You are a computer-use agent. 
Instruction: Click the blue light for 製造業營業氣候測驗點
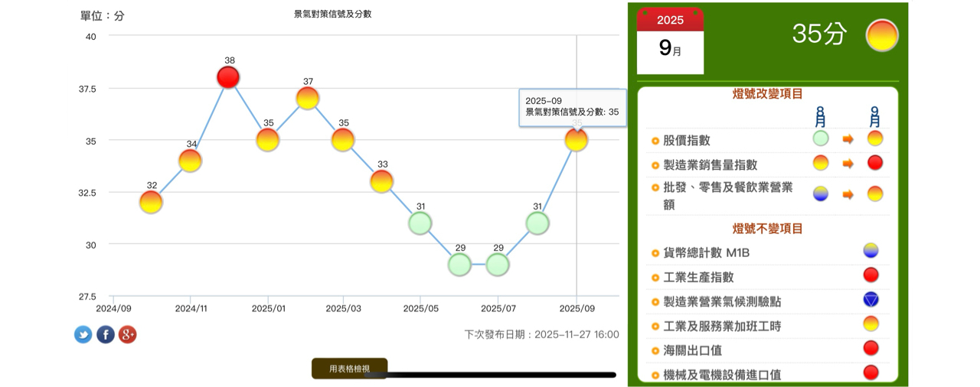[871, 299]
